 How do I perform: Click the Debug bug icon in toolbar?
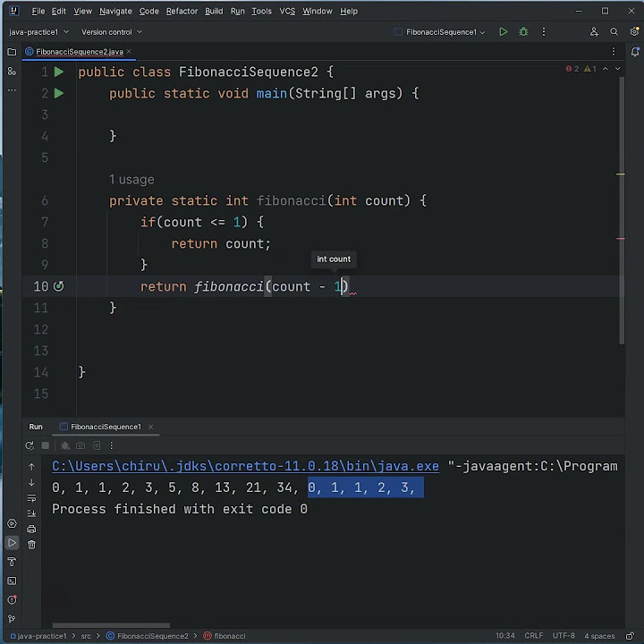click(x=523, y=32)
